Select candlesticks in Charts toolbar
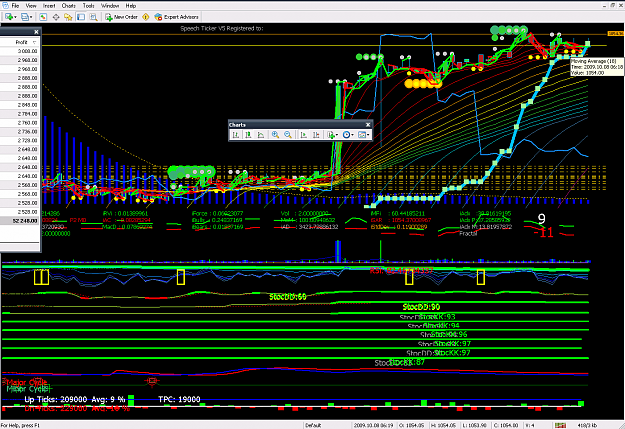 pos(248,135)
